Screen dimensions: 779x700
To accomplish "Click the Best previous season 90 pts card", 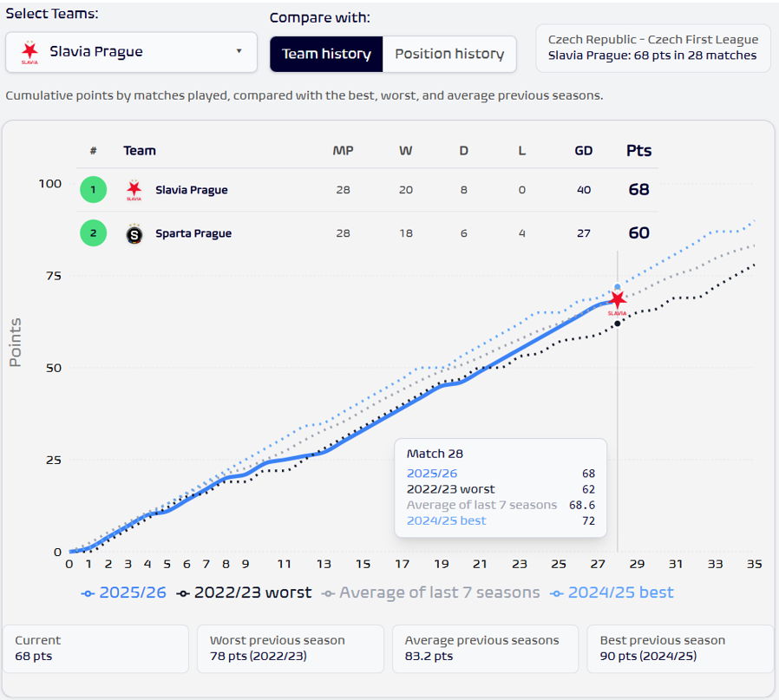I will [679, 649].
